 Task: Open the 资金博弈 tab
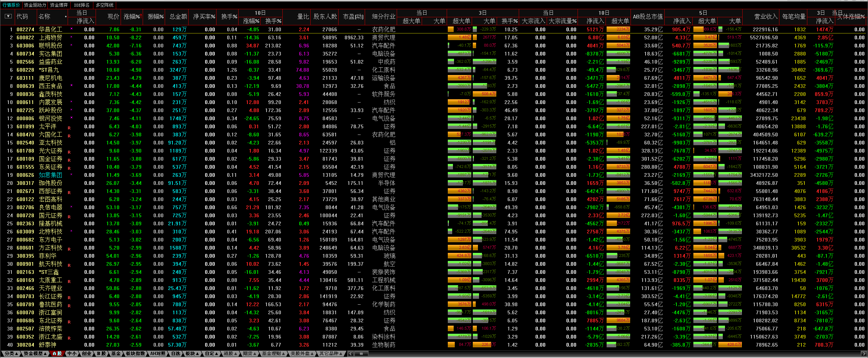[x=59, y=5]
